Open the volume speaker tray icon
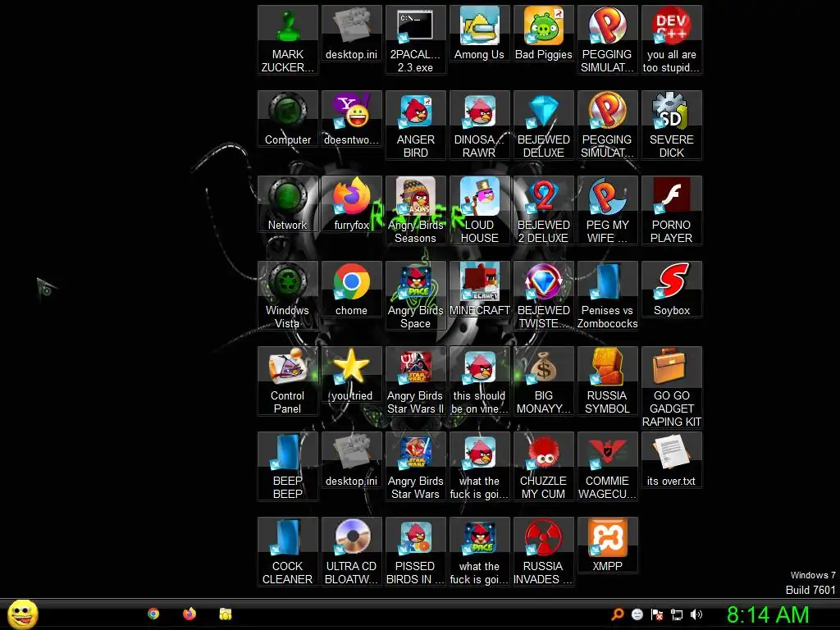The image size is (840, 630). [x=696, y=614]
